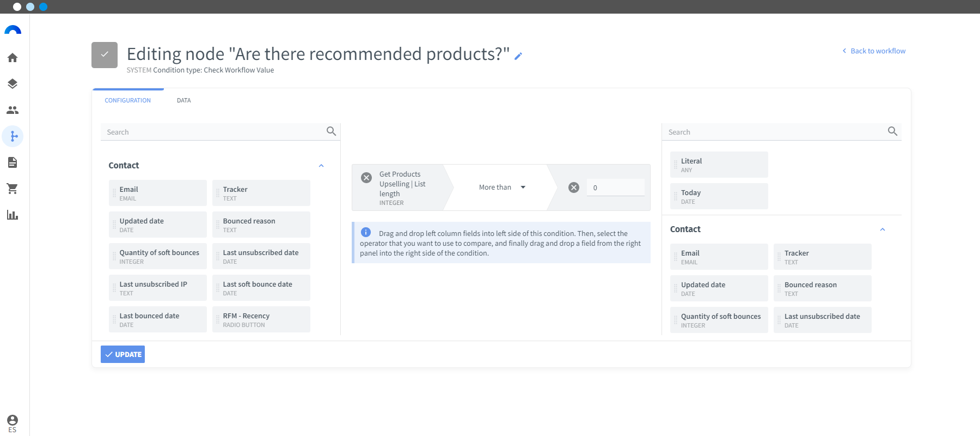The width and height of the screenshot is (980, 436).
Task: Switch to the DATA tab
Action: pyautogui.click(x=184, y=100)
